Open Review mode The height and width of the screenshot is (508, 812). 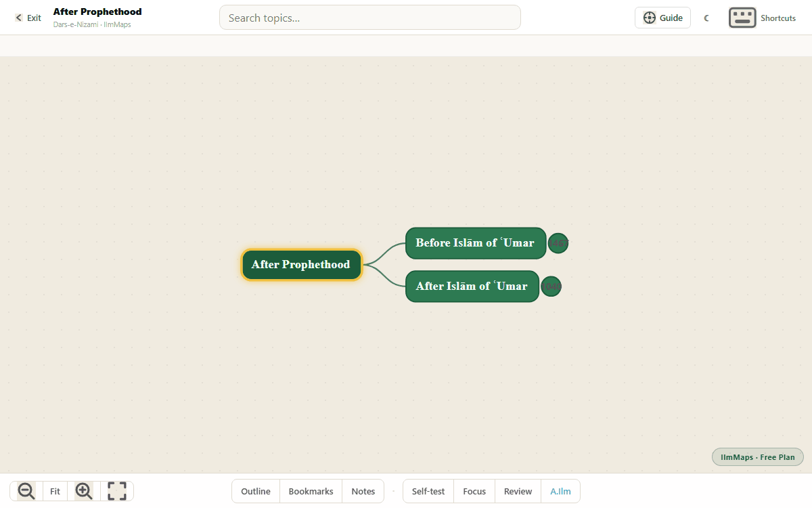518,491
